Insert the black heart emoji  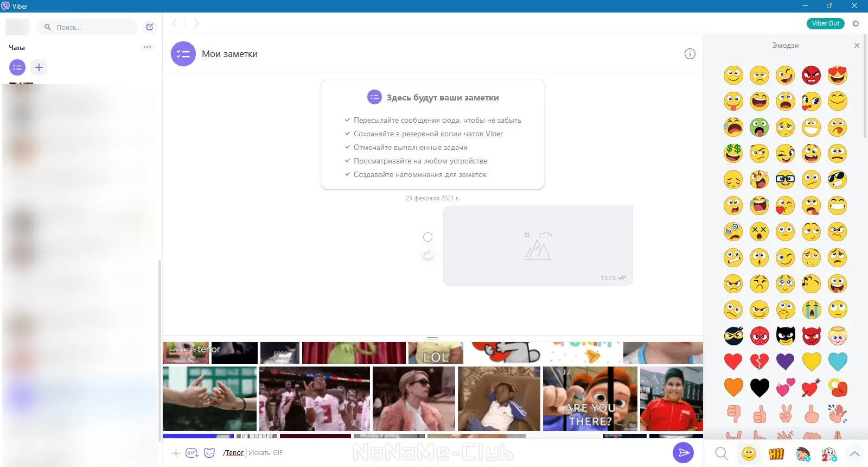tap(759, 387)
